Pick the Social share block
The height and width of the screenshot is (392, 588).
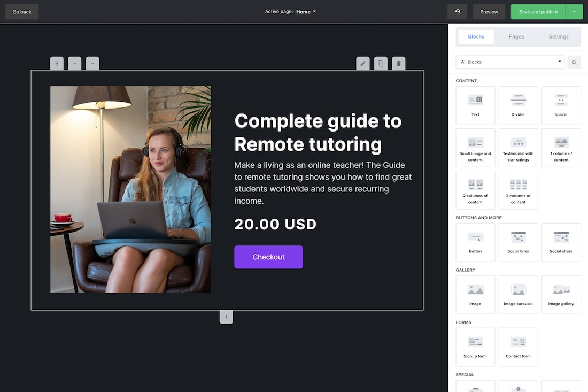click(x=561, y=242)
